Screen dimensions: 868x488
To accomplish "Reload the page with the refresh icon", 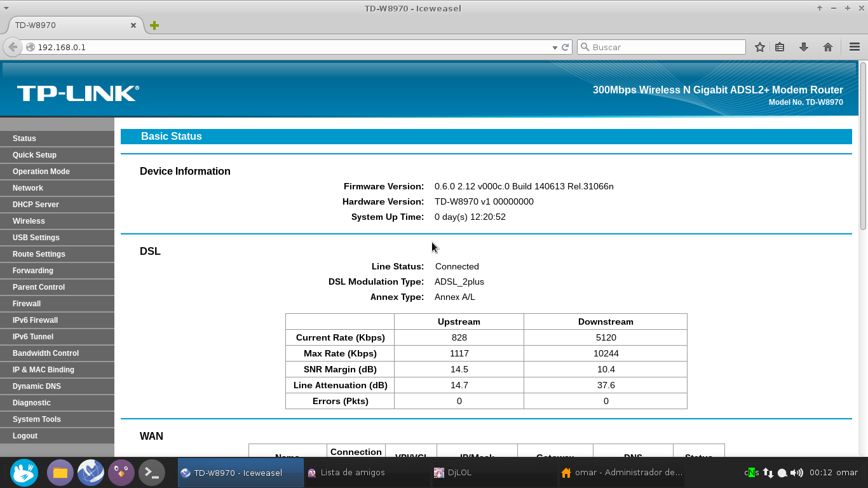I will click(565, 47).
